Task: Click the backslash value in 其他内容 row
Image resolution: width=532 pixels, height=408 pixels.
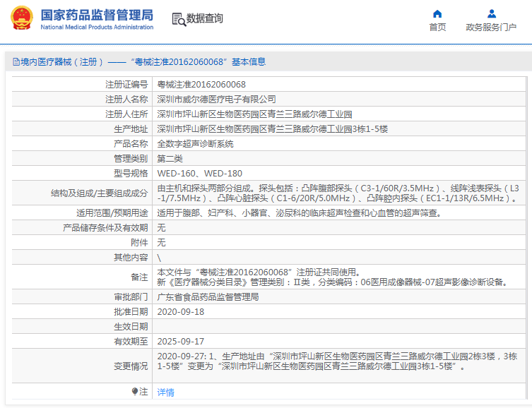Action: point(159,258)
